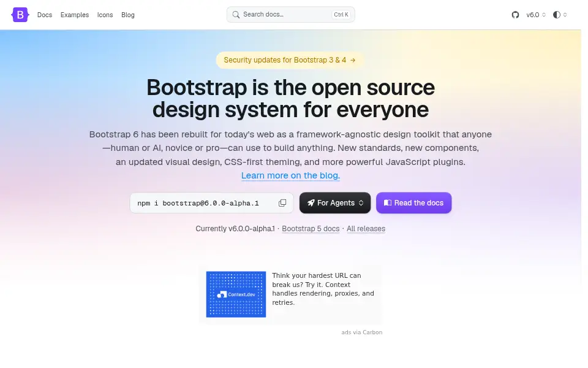Click the Context.dev ad thumbnail
The width and height of the screenshot is (588, 368).
tap(236, 294)
